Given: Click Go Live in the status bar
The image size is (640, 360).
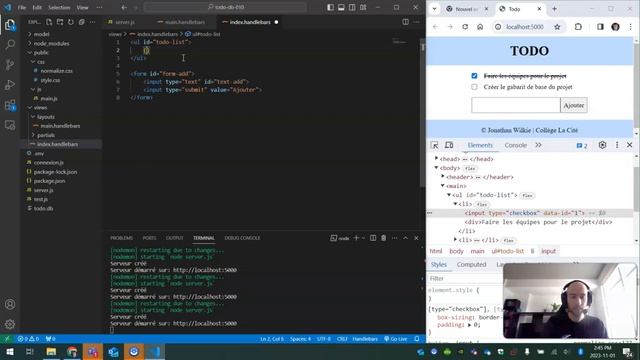Looking at the screenshot, I should click(x=396, y=339).
